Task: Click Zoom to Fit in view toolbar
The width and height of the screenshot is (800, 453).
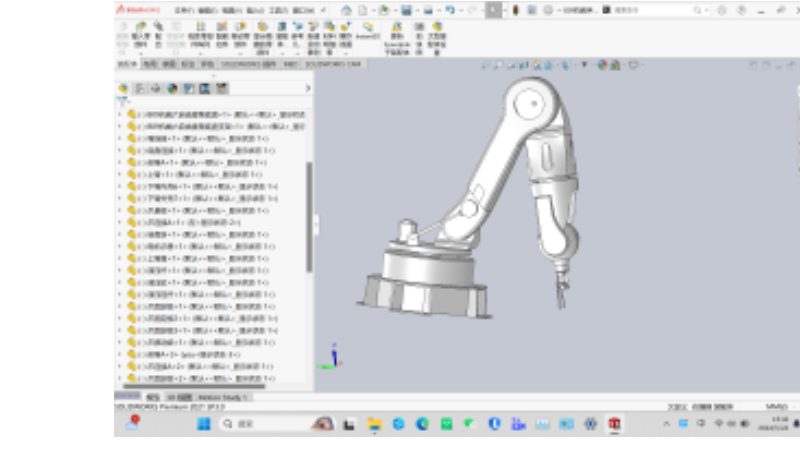Action: click(x=484, y=65)
